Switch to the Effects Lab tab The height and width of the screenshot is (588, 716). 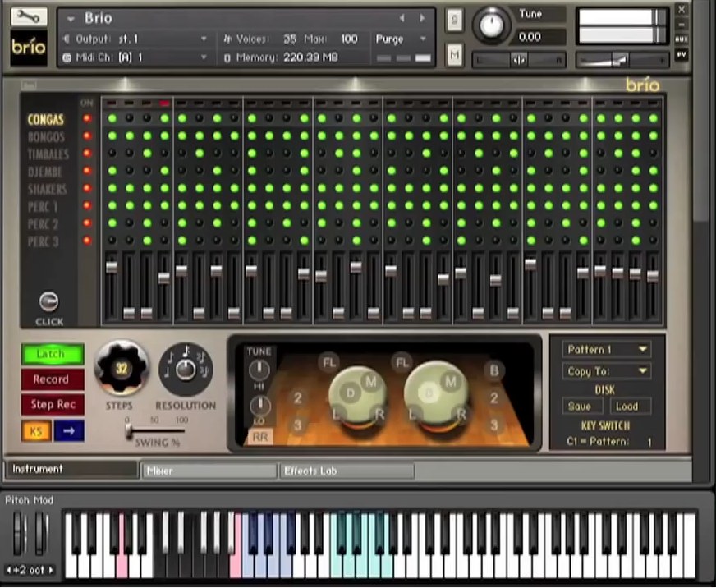pos(347,471)
